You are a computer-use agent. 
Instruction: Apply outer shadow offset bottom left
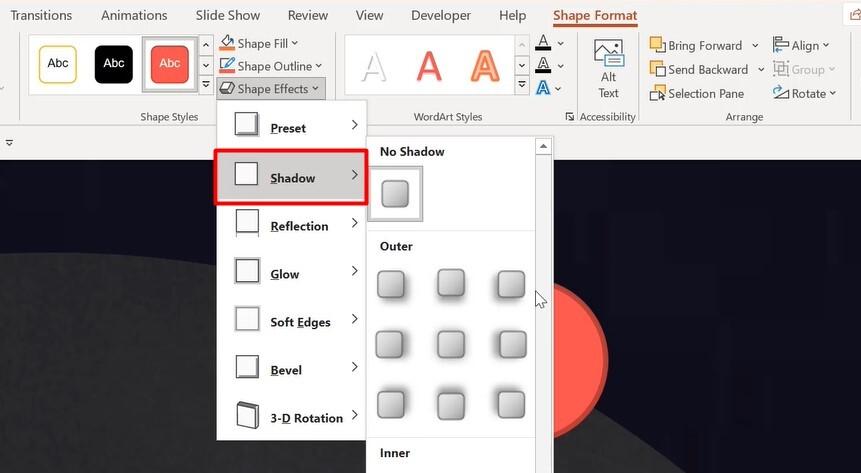coord(511,285)
